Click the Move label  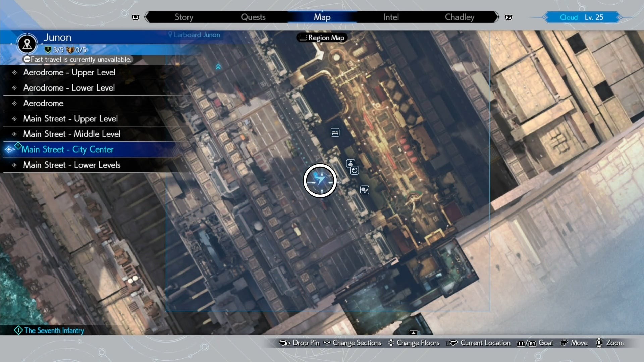tap(579, 343)
